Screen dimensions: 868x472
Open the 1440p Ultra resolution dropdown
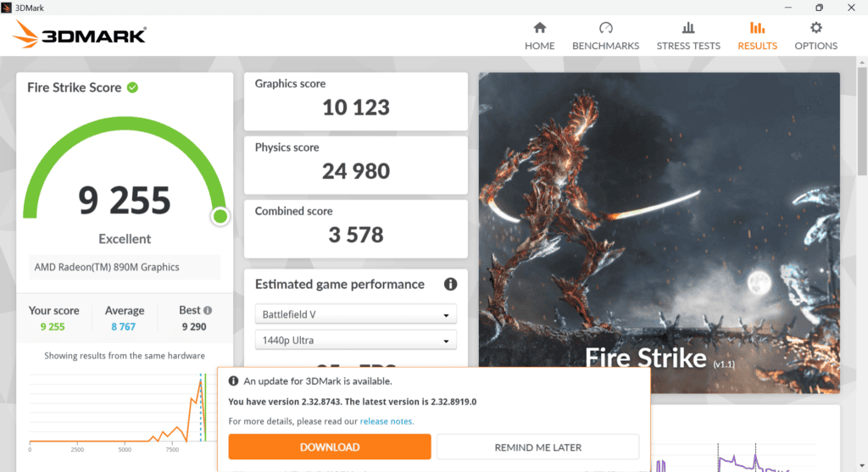(x=355, y=341)
